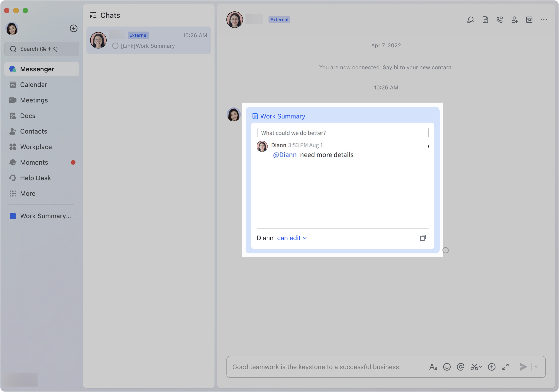Click the Search field in the sidebar
This screenshot has width=559, height=392.
point(42,49)
